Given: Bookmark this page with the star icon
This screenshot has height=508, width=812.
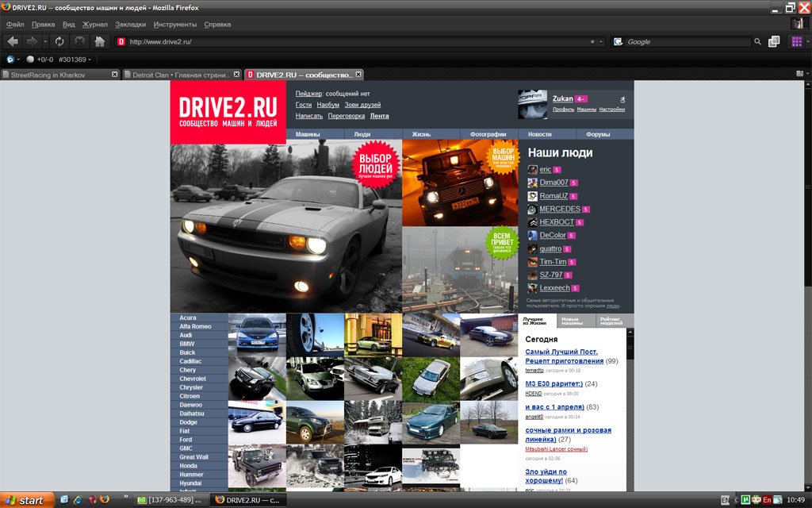Looking at the screenshot, I should 592,41.
